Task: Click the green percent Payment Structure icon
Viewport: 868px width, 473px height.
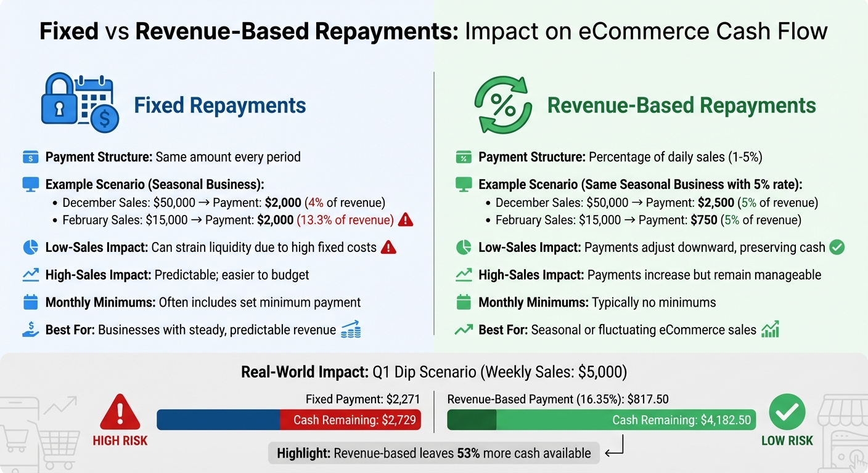Action: pyautogui.click(x=464, y=157)
